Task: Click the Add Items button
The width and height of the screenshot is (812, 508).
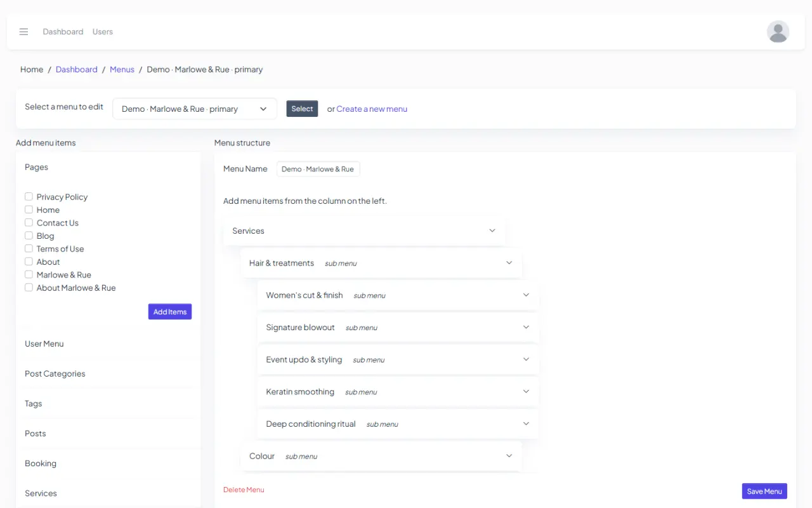Action: point(170,312)
